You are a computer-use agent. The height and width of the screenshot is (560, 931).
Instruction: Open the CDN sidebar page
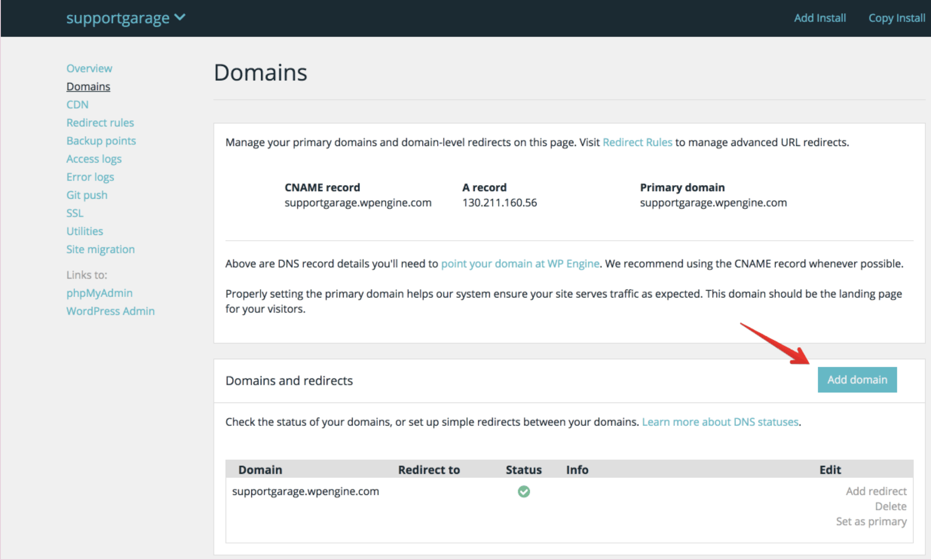tap(77, 104)
